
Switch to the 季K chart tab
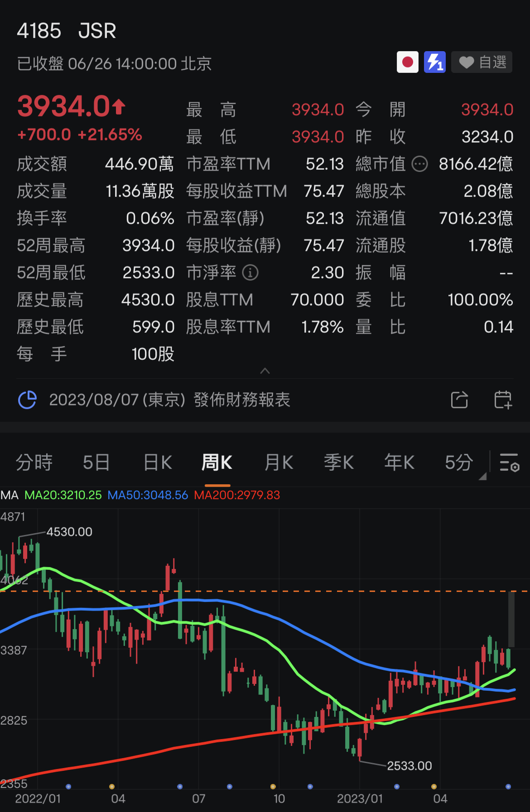[x=339, y=463]
